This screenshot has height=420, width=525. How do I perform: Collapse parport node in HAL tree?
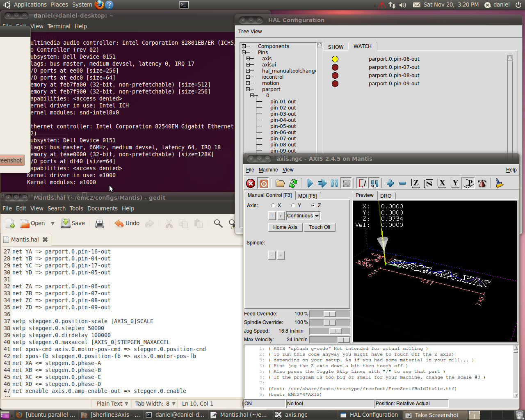click(x=248, y=89)
